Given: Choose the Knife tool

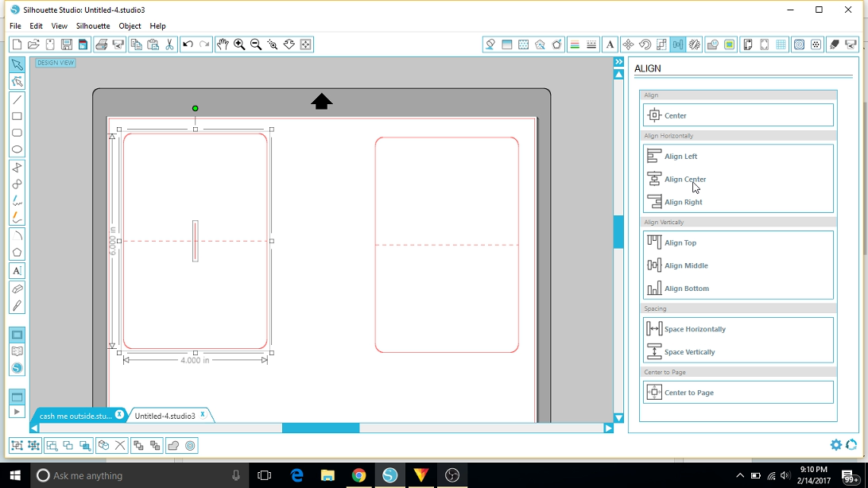Looking at the screenshot, I should (x=17, y=305).
